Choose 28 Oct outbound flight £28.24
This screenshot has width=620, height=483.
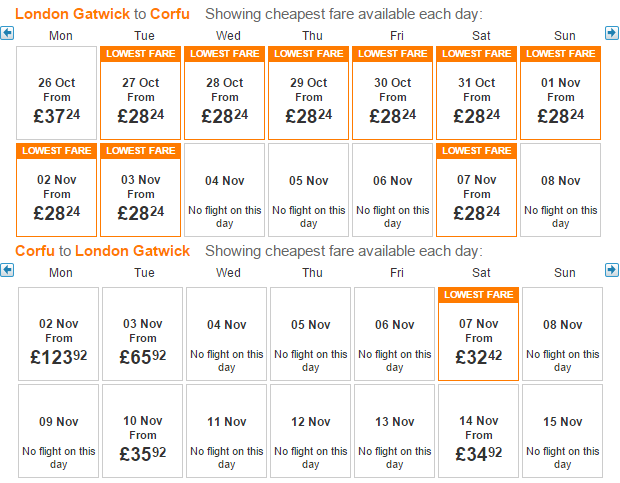point(224,93)
